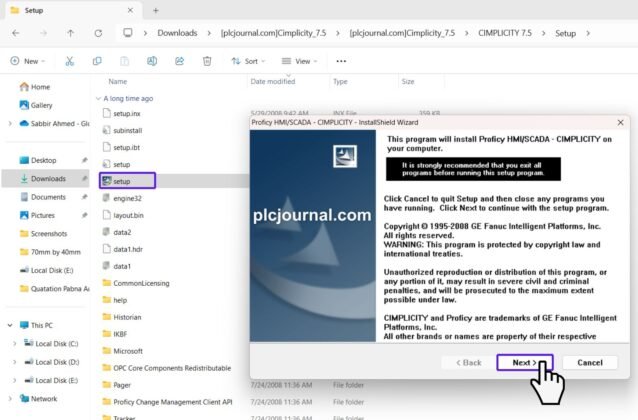Select the Historian folder
The height and width of the screenshot is (420, 638).
[x=130, y=316]
